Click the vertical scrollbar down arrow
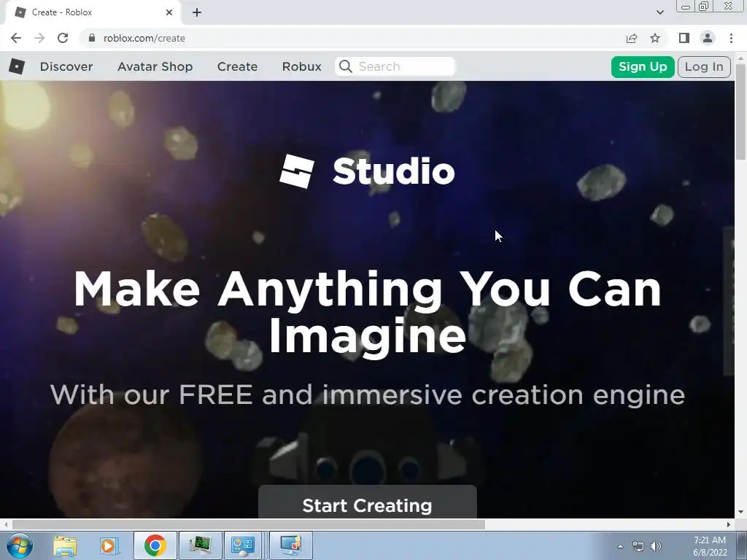 (x=741, y=513)
